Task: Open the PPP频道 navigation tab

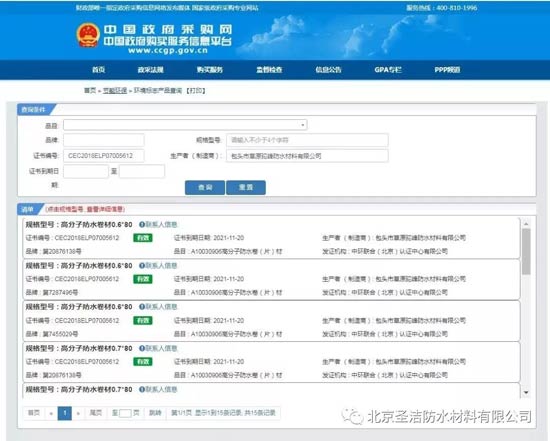Action: point(447,70)
